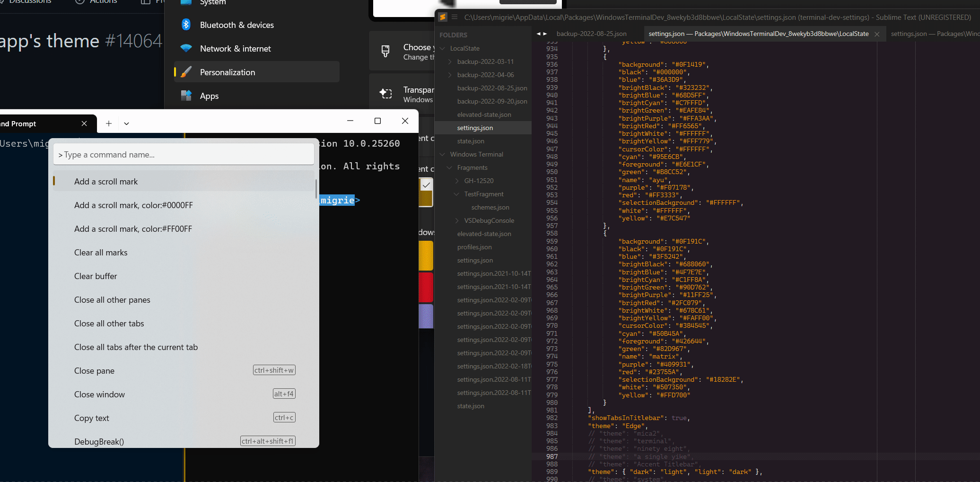Run 'Close all tabs after the current tab'

tap(184, 347)
